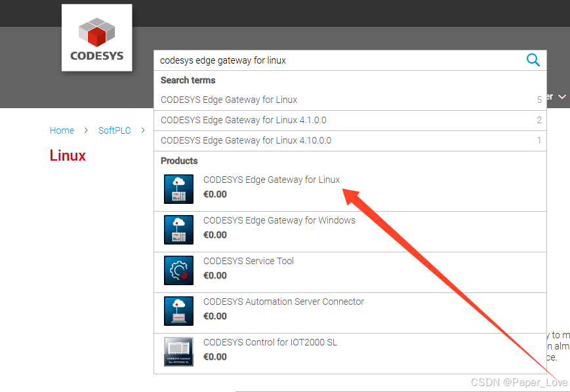
Task: Click the red 'Linux' page heading
Action: coord(68,155)
